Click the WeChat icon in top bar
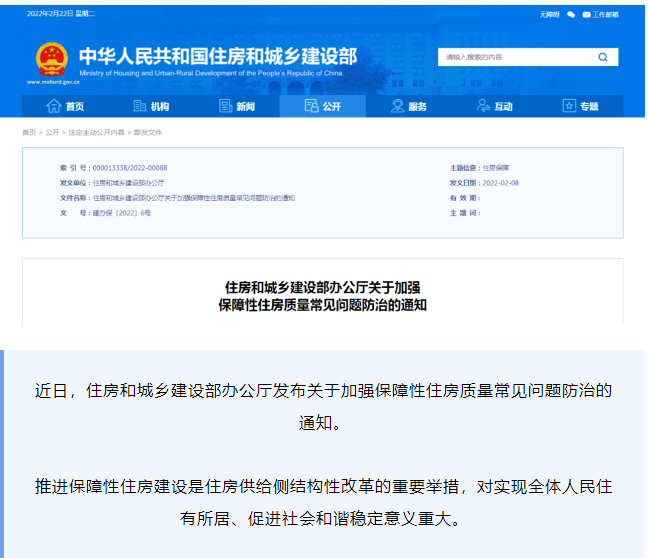Screen dimensions: 648x558 pyautogui.click(x=571, y=15)
